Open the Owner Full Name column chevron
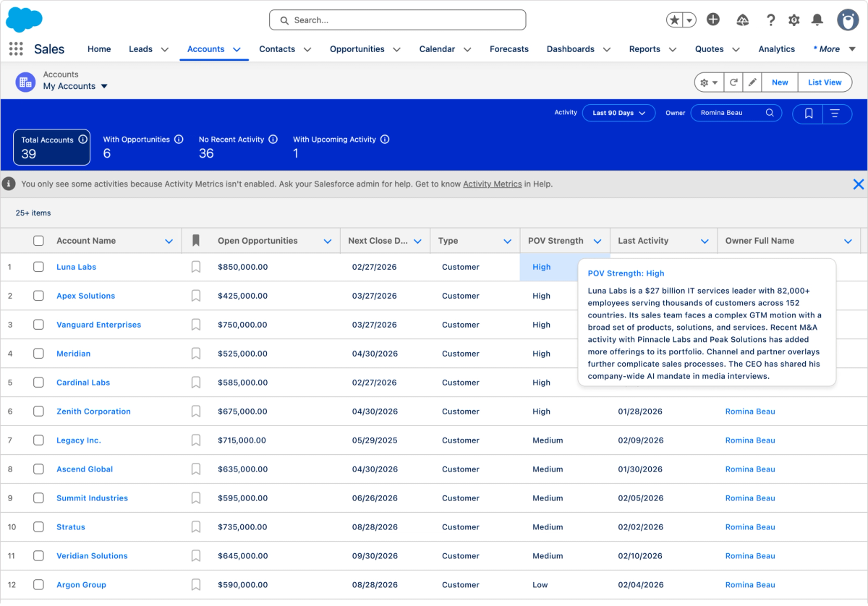 tap(848, 242)
